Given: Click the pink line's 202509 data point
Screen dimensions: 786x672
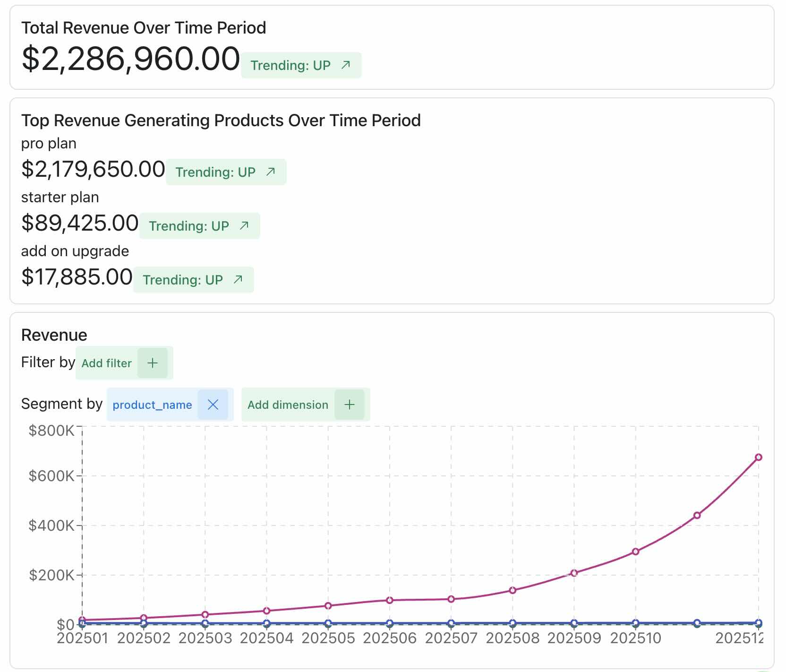Looking at the screenshot, I should click(x=574, y=572).
